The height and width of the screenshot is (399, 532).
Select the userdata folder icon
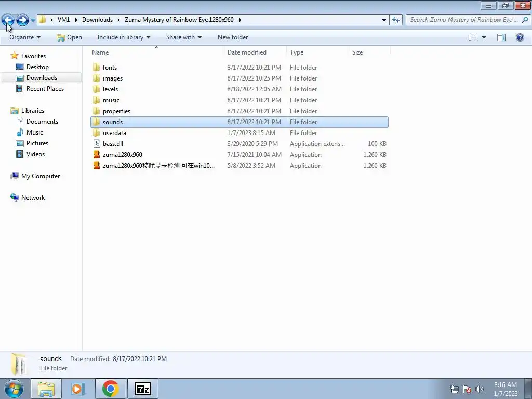96,132
